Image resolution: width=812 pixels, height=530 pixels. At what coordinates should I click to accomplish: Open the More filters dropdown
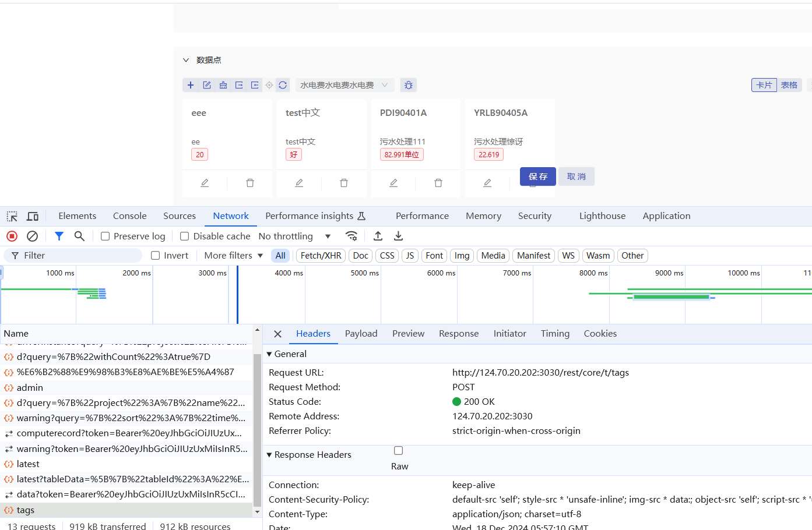click(233, 255)
